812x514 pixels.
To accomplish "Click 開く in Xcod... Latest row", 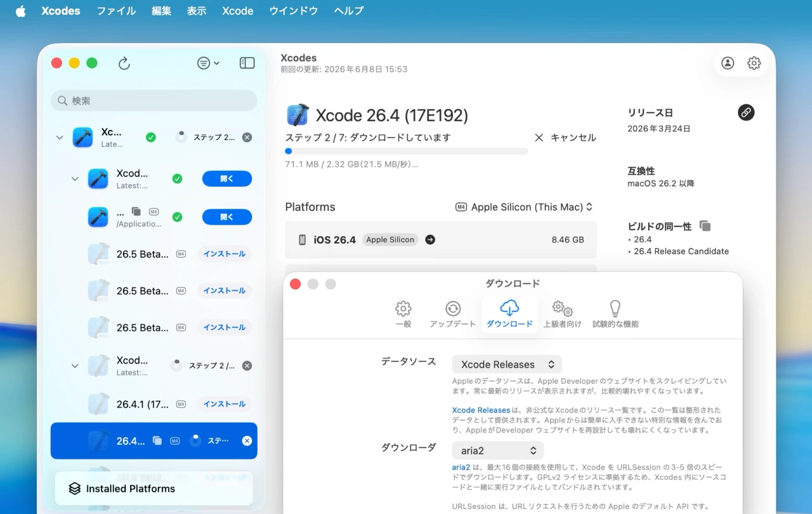I will click(227, 179).
